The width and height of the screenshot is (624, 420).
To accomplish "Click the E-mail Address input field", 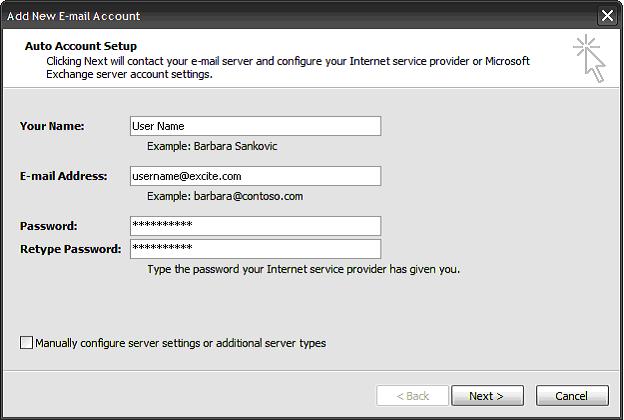I will tap(255, 176).
